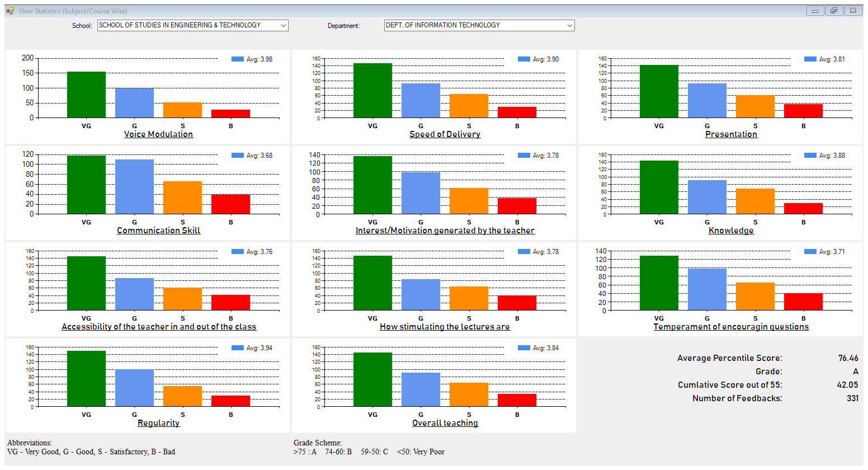Select the Speed of Delivery chart title
868x470 pixels.
pyautogui.click(x=445, y=134)
